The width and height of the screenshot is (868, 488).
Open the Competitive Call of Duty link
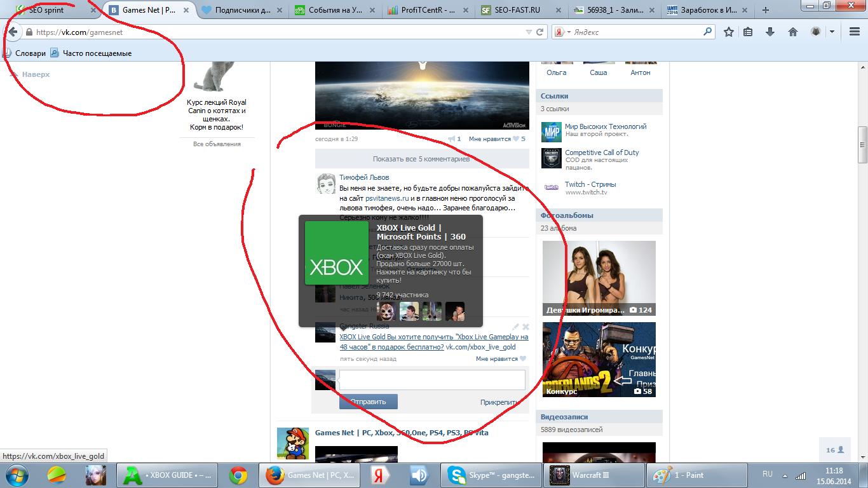coord(602,152)
